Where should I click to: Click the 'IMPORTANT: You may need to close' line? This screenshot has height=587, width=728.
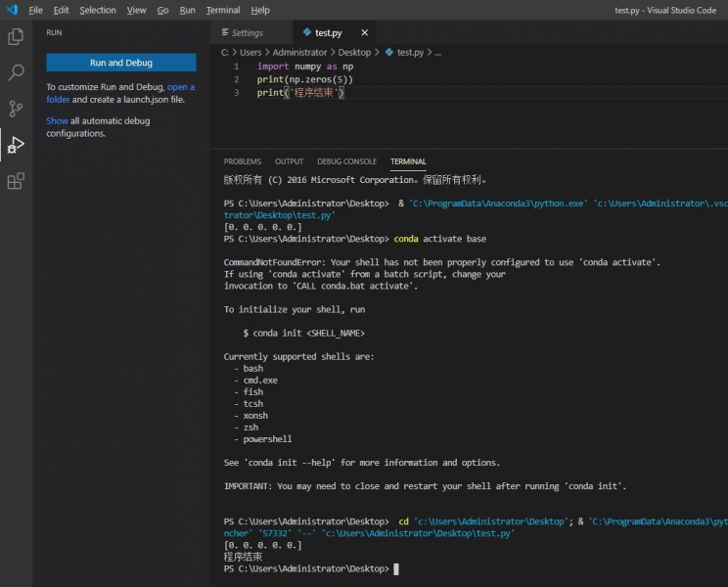(425, 486)
